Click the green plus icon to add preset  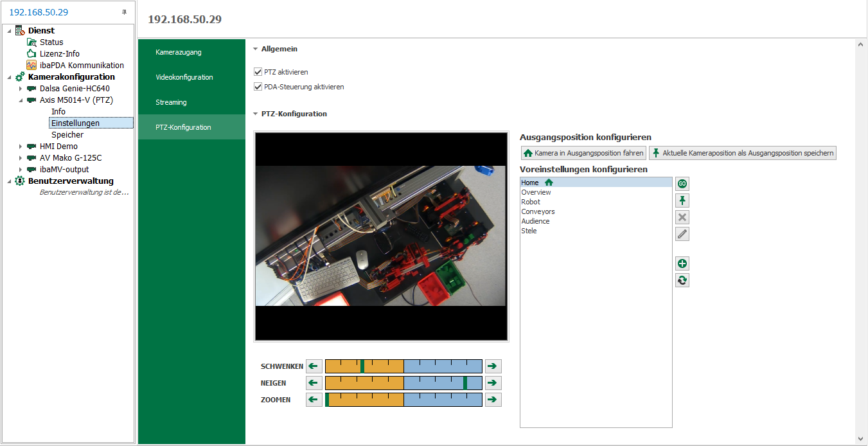pos(682,263)
